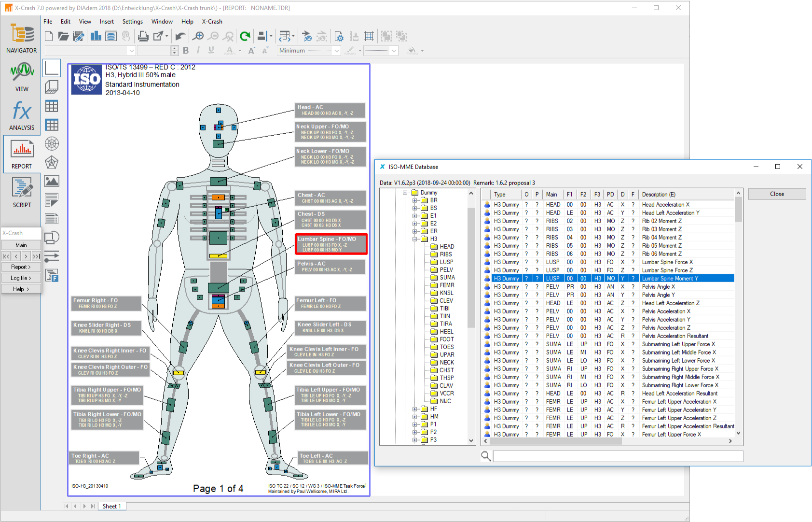
Task: Toggle underline text formatting
Action: (x=211, y=50)
